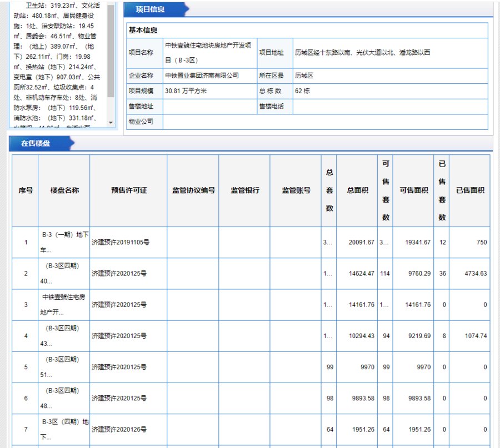The width and height of the screenshot is (500, 448).
Task: Click permit 济建预许20191105号
Action: pos(121,243)
